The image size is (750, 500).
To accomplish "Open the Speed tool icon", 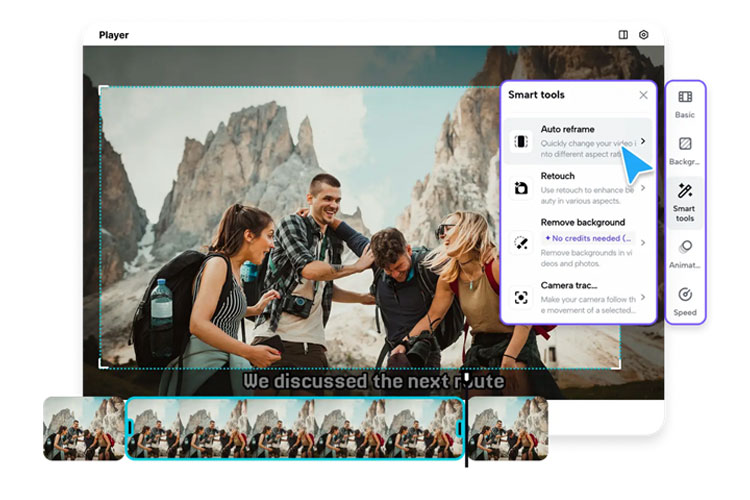I will coord(685,294).
